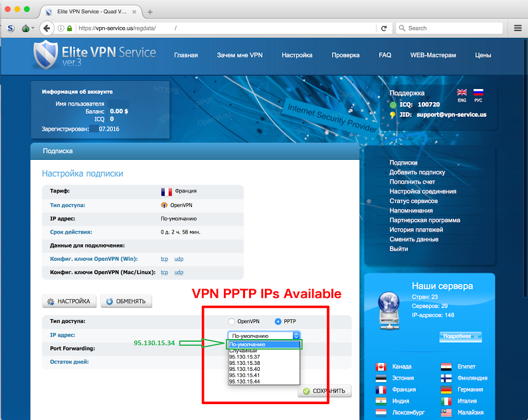Switch language with the РУС flag
The height and width of the screenshot is (420, 528).
(478, 92)
